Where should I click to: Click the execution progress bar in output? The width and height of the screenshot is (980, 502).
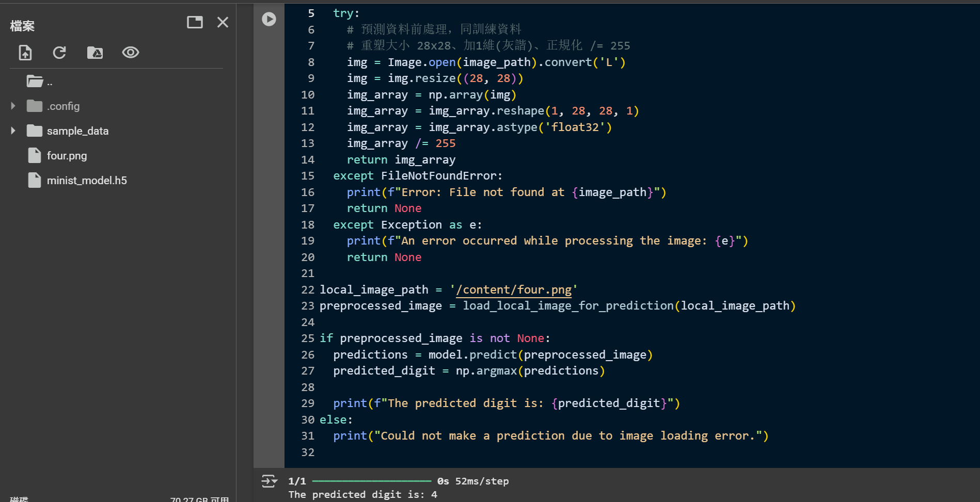[x=372, y=481]
